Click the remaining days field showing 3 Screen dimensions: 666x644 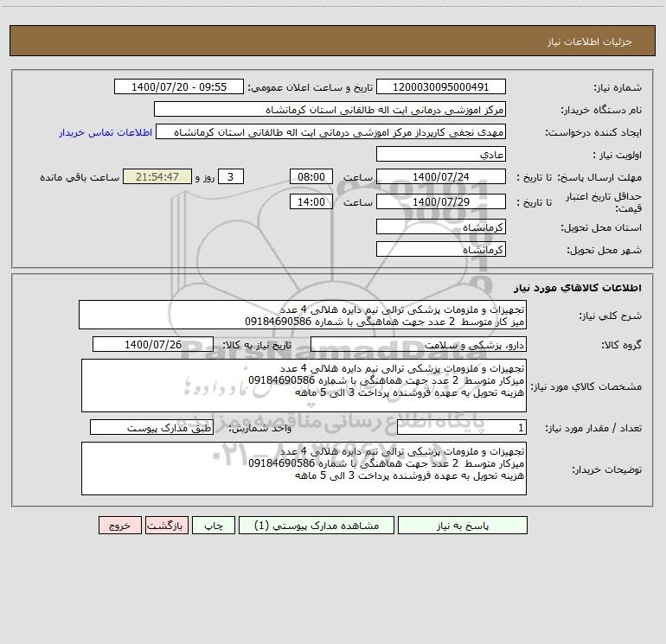tap(231, 176)
